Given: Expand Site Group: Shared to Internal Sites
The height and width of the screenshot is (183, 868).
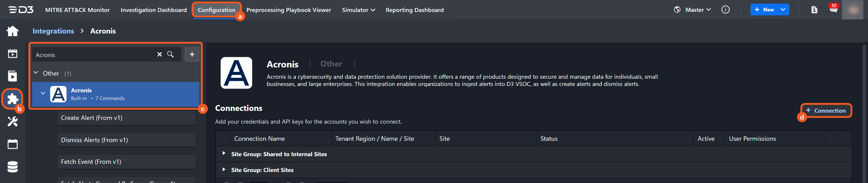Looking at the screenshot, I should pyautogui.click(x=224, y=154).
